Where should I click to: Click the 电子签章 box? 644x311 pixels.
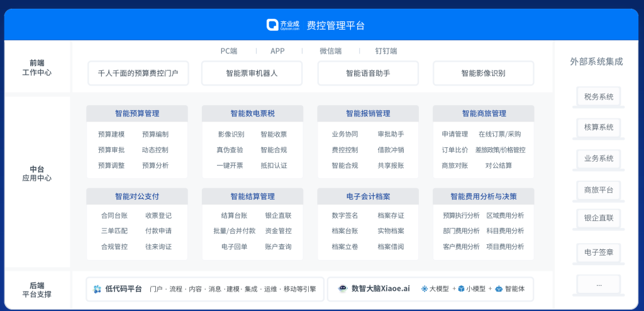pos(598,252)
